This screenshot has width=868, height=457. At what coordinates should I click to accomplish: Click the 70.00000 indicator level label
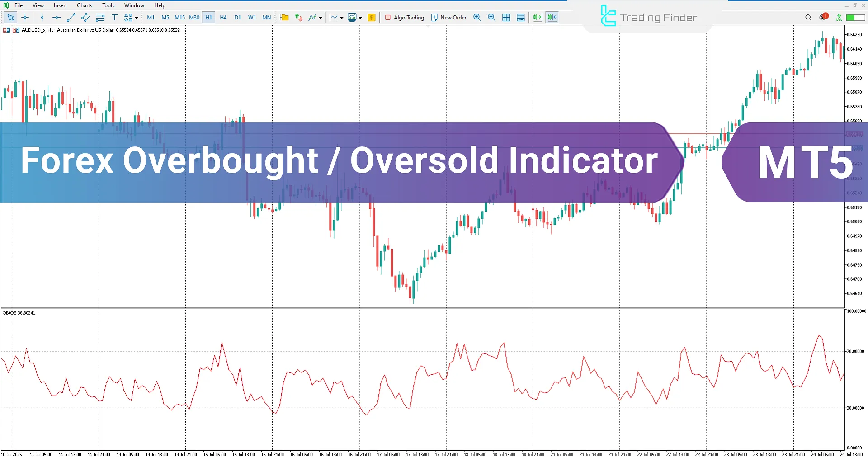[x=855, y=351]
